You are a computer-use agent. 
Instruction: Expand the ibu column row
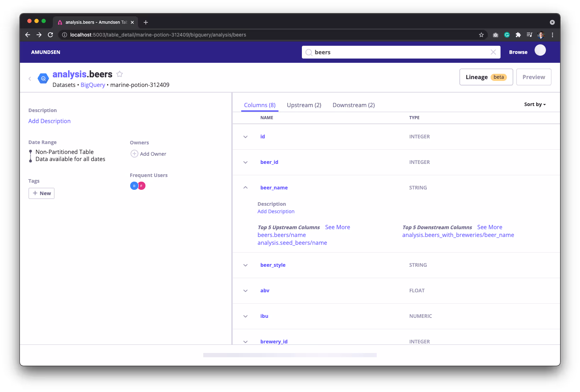[x=245, y=316]
